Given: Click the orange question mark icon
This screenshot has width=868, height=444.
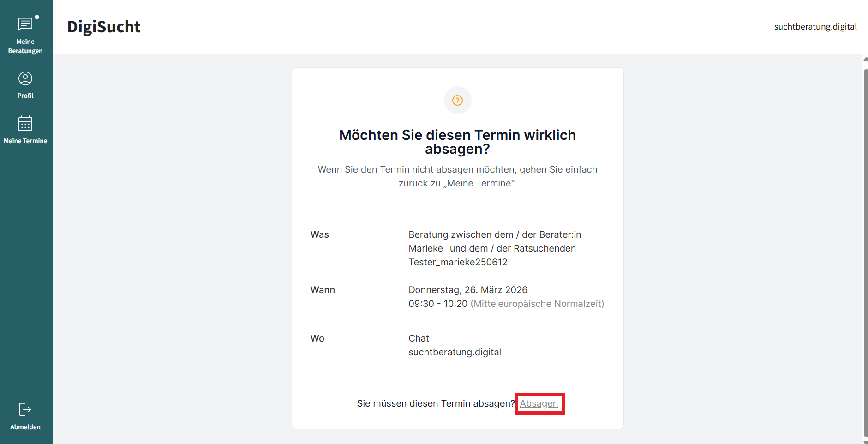Looking at the screenshot, I should tap(457, 100).
